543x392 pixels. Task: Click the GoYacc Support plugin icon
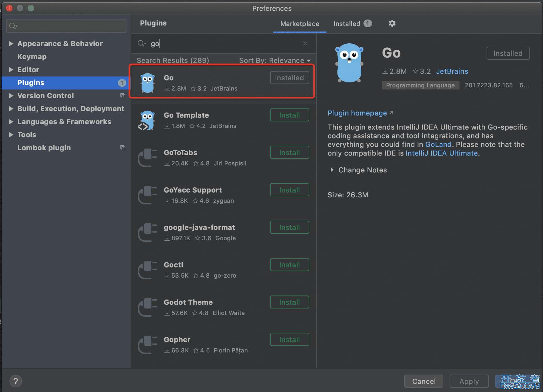147,195
